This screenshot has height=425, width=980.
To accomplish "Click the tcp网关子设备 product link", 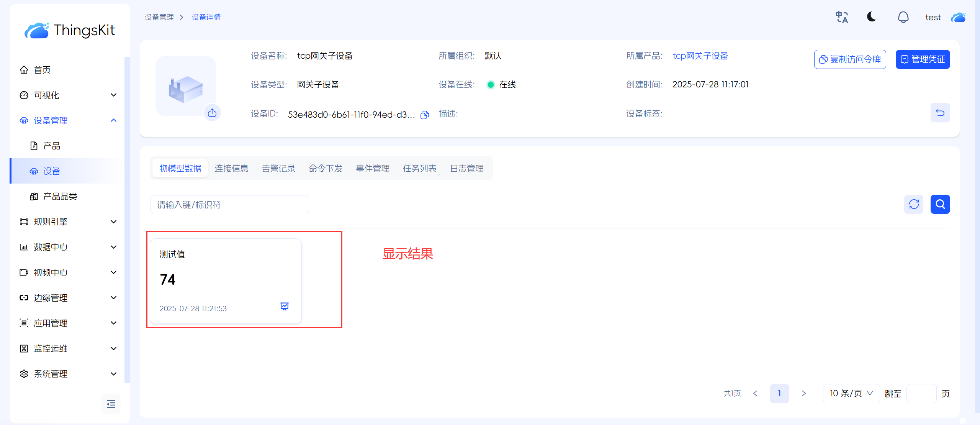I will [x=700, y=56].
